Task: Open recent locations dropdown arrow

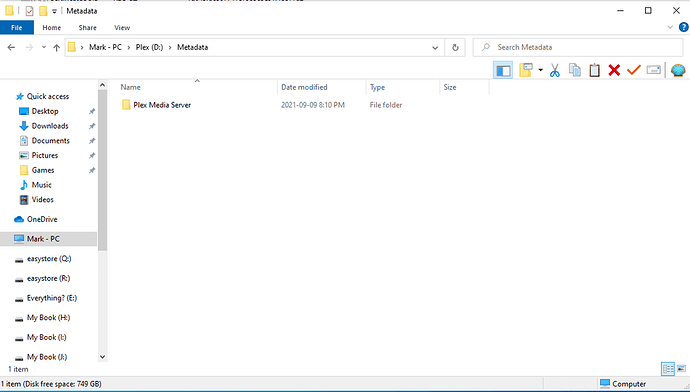Action: (x=44, y=48)
